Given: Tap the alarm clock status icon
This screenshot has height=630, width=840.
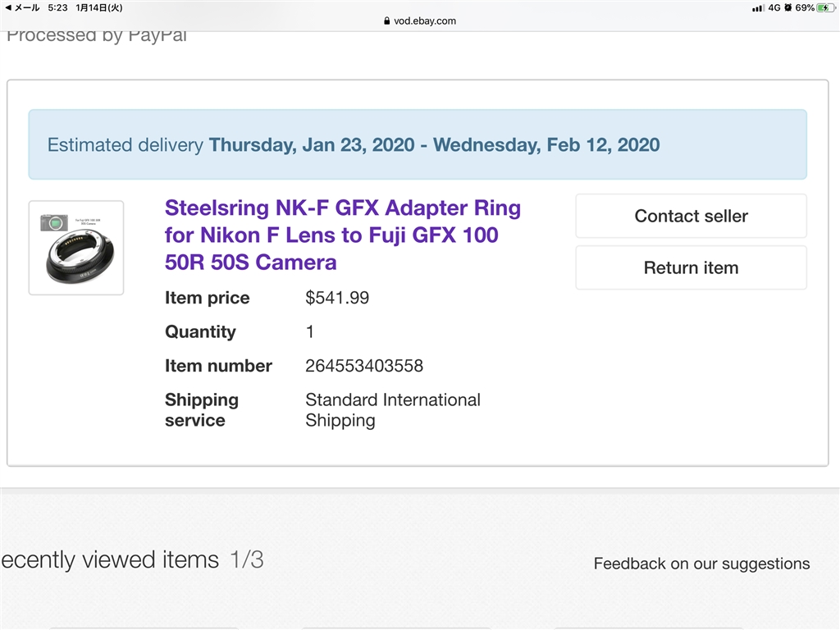Looking at the screenshot, I should tap(787, 7).
